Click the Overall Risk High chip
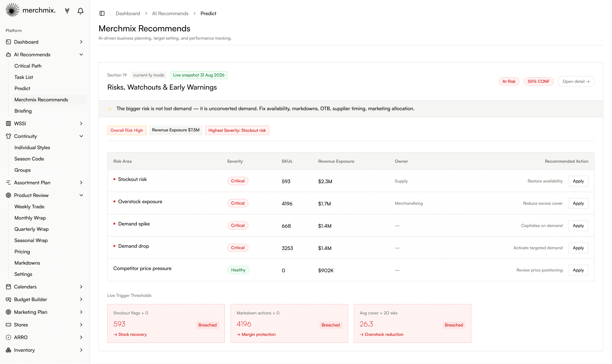 click(x=127, y=130)
